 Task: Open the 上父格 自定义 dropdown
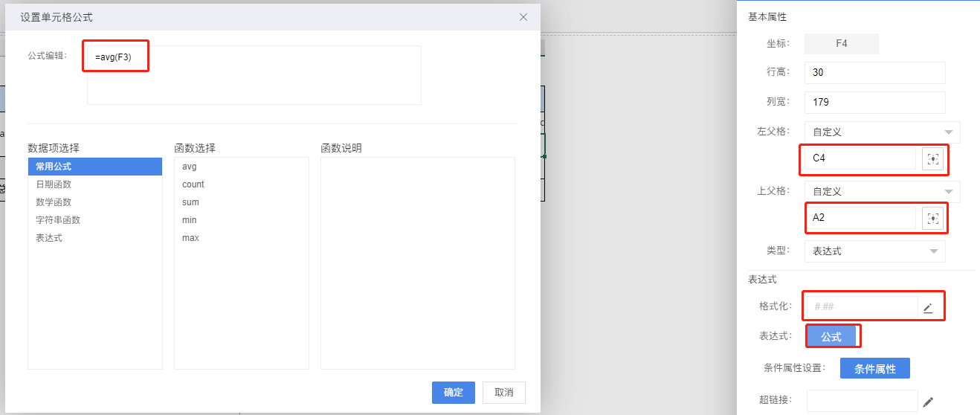coord(883,192)
